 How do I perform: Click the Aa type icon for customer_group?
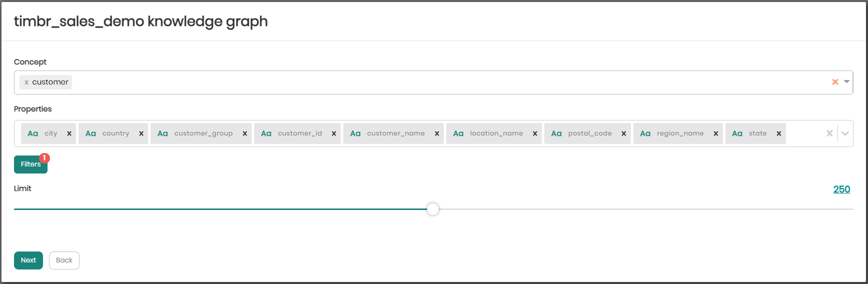[163, 133]
